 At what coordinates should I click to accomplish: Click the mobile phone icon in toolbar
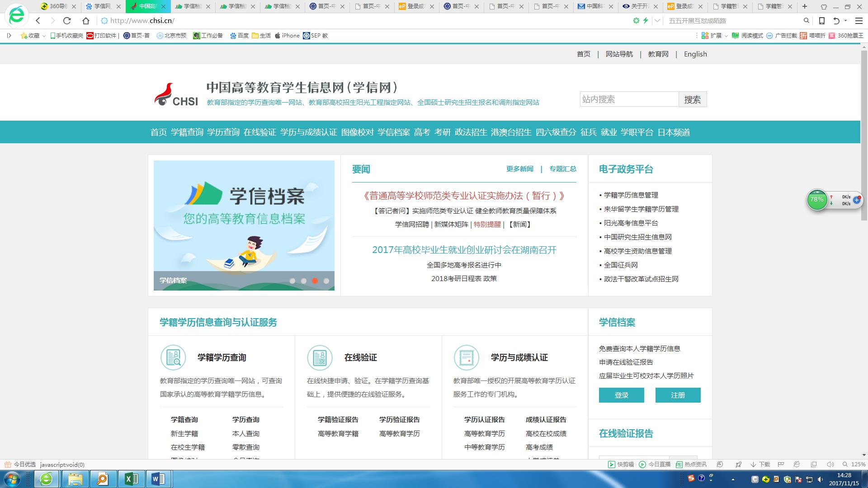(822, 21)
